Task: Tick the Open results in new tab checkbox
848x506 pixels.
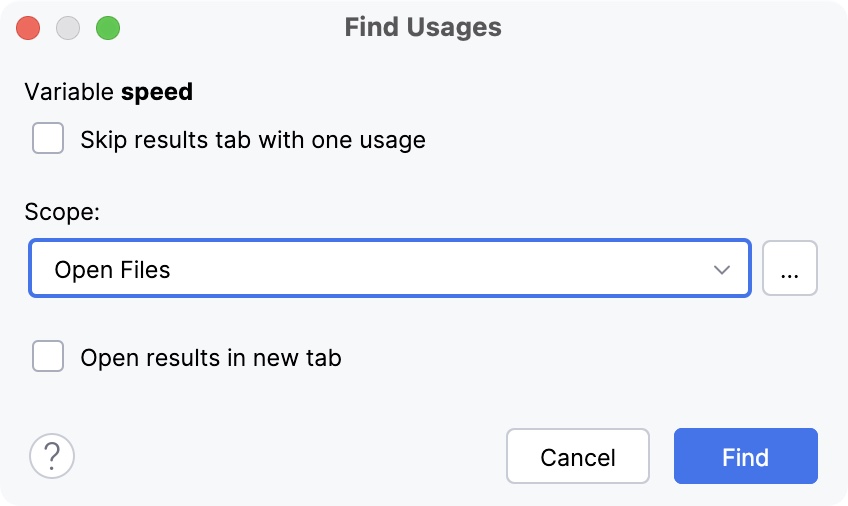Action: (48, 356)
